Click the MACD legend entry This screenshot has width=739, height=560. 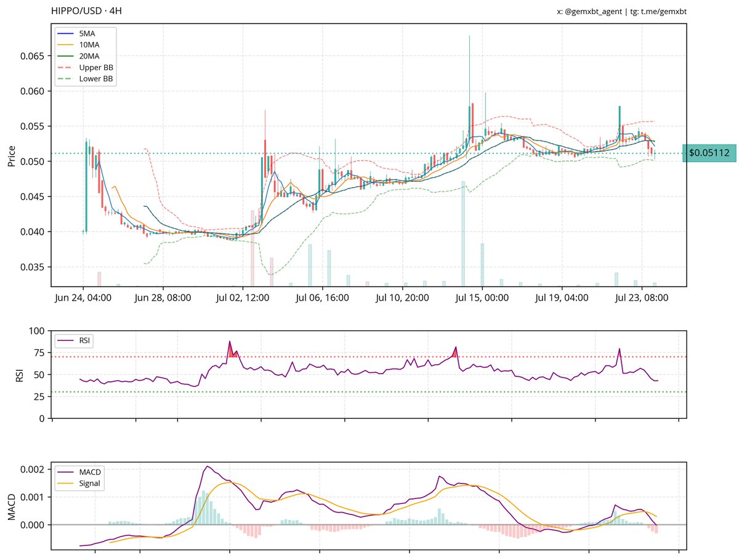[x=80, y=472]
